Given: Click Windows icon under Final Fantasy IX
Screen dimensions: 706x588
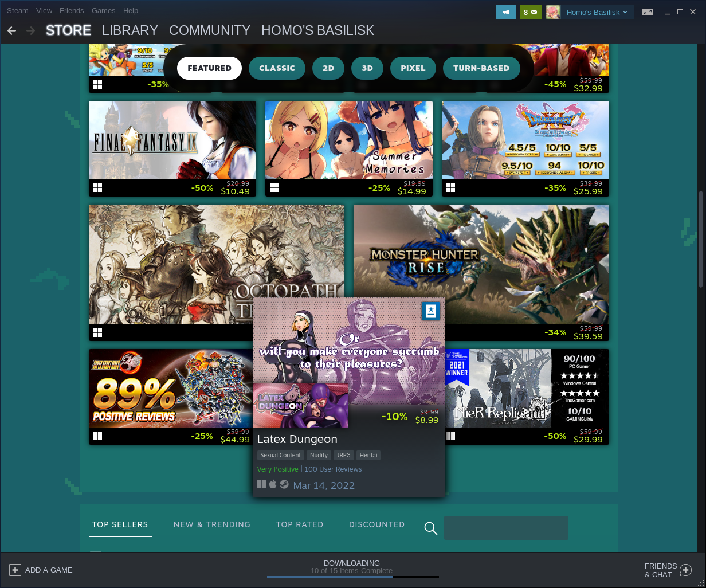Looking at the screenshot, I should (x=97, y=188).
